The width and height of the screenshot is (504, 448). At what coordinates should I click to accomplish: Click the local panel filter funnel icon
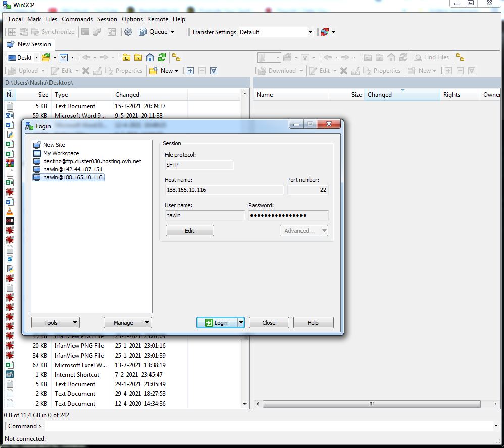tap(64, 58)
